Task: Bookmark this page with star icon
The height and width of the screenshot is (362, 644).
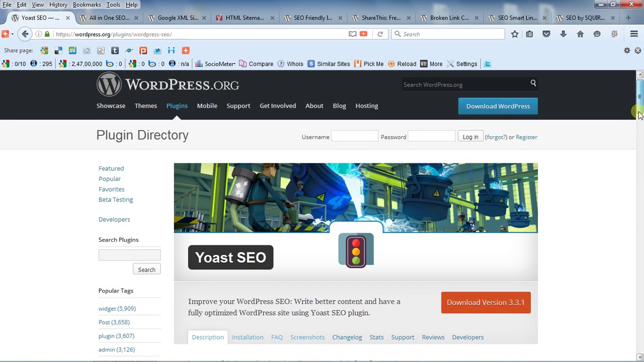Action: click(515, 34)
